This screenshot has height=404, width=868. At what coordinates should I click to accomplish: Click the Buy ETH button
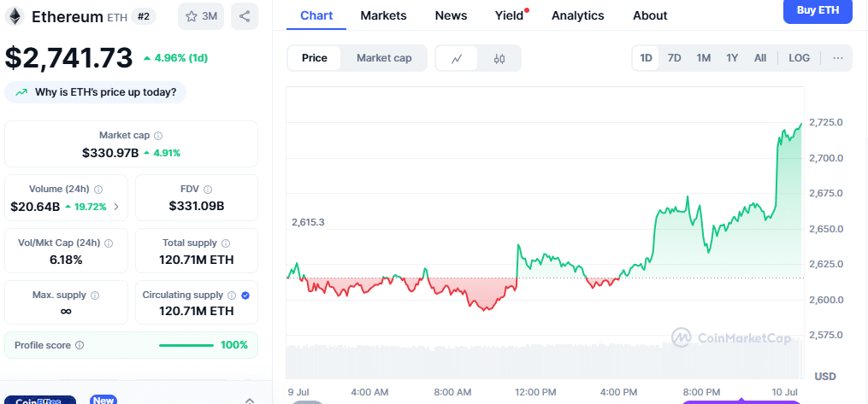818,10
